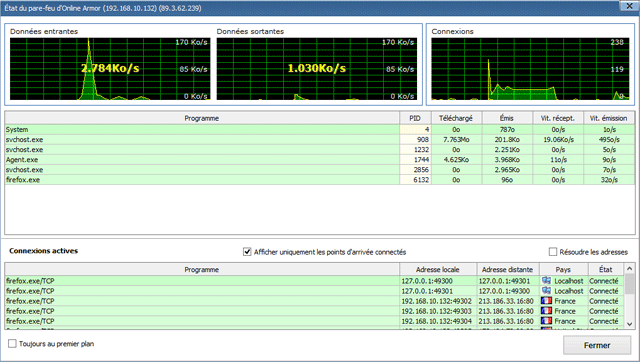Click the France flag for port 49302 row
Viewport: 640px width, 362px height.
[x=546, y=301]
